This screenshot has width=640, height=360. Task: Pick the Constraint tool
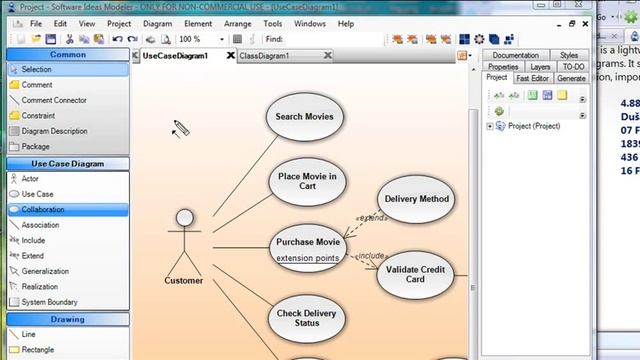tap(68, 116)
